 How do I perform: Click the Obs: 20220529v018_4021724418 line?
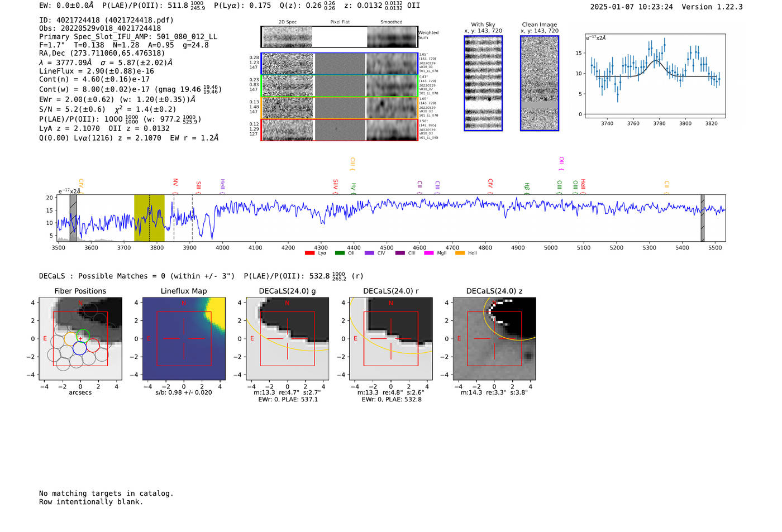(x=100, y=28)
